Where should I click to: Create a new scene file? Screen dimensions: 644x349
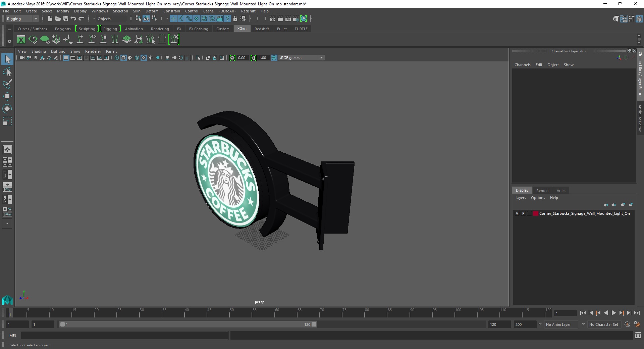click(x=50, y=19)
